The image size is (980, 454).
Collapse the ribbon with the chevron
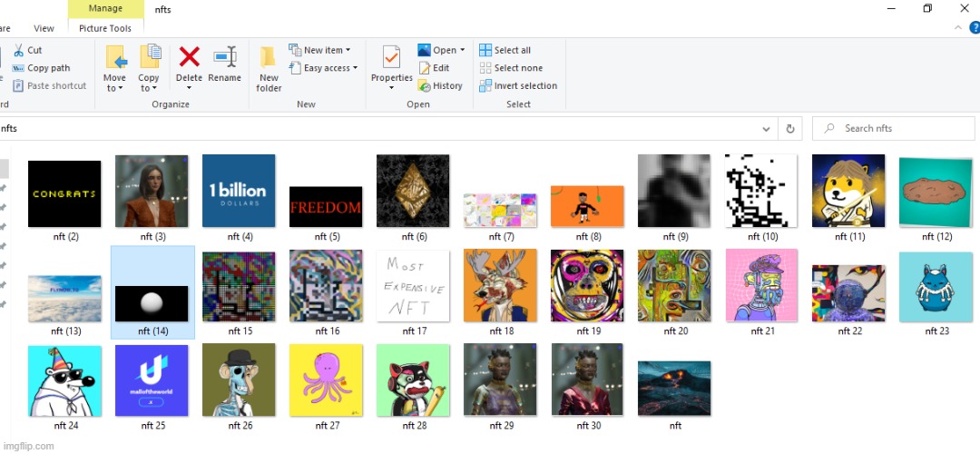tap(958, 27)
